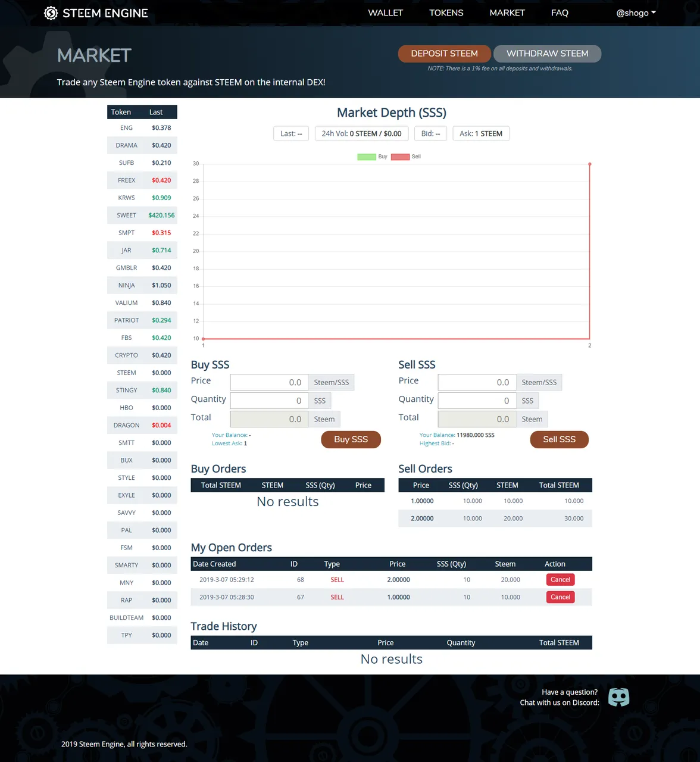
Task: Select the PAL token row
Action: pyautogui.click(x=142, y=530)
